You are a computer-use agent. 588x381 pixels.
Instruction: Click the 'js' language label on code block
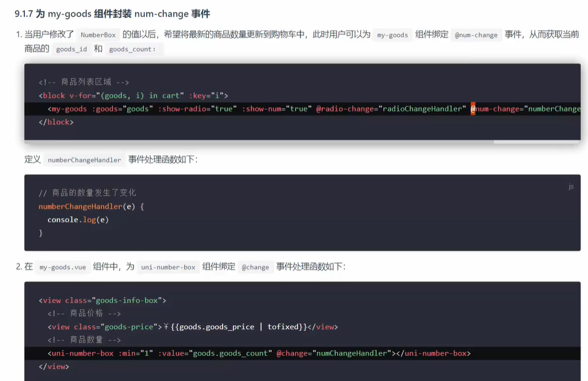coord(571,186)
